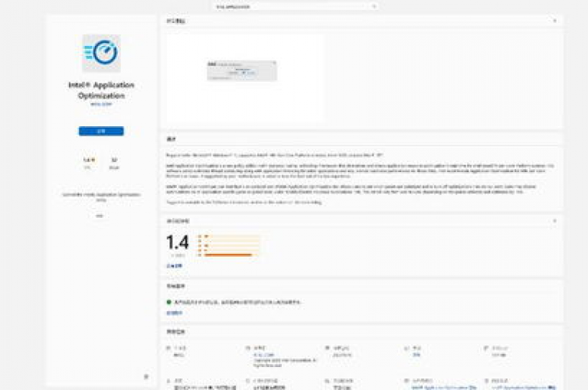Clear the top search box with the X icon
The image size is (588, 390).
coord(374,6)
